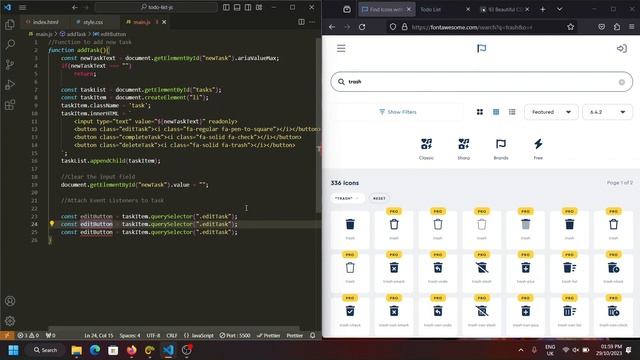Change the UTF-8 file encoding

[153, 336]
